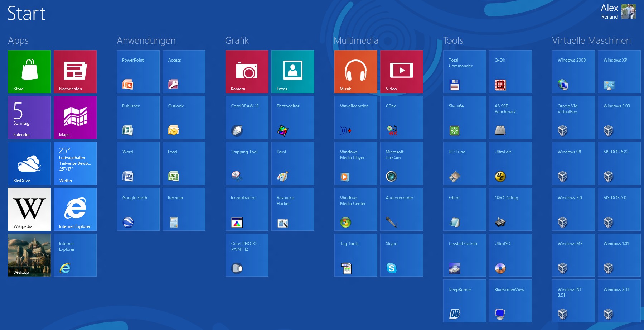Launch PowerPoint from the Anwendungen group
The height and width of the screenshot is (330, 644).
tap(138, 72)
